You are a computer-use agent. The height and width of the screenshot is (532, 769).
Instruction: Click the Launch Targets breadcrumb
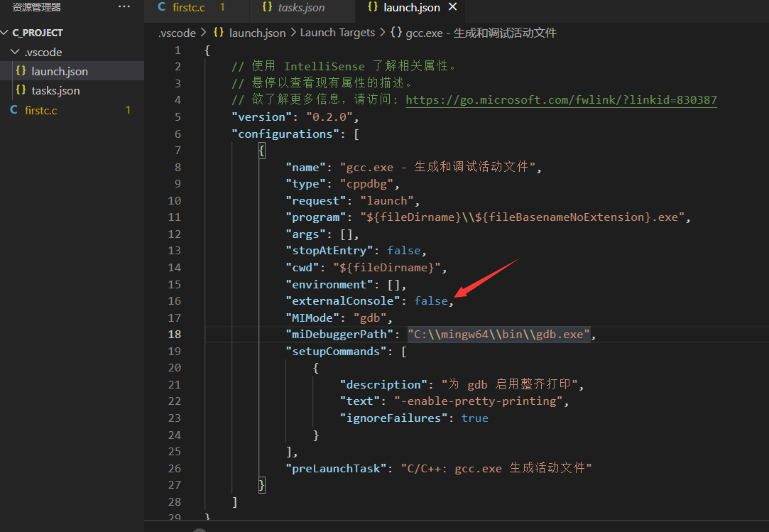tap(337, 33)
